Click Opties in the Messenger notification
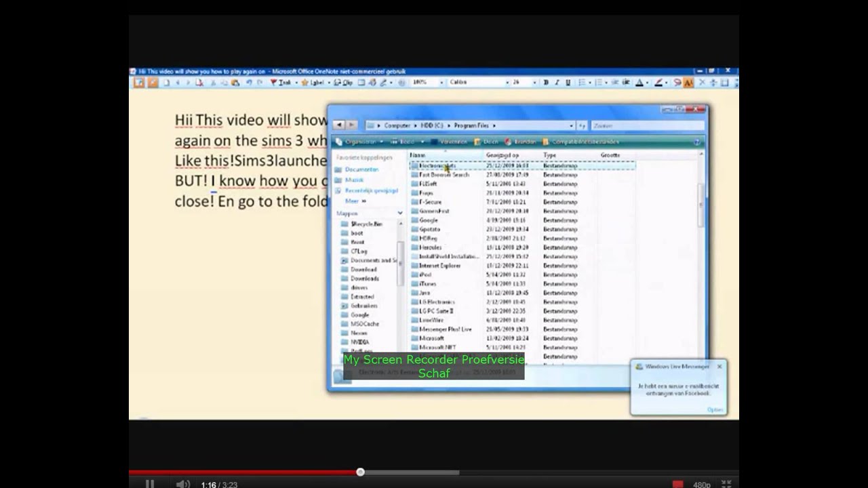Viewport: 868px width, 488px height. click(715, 409)
